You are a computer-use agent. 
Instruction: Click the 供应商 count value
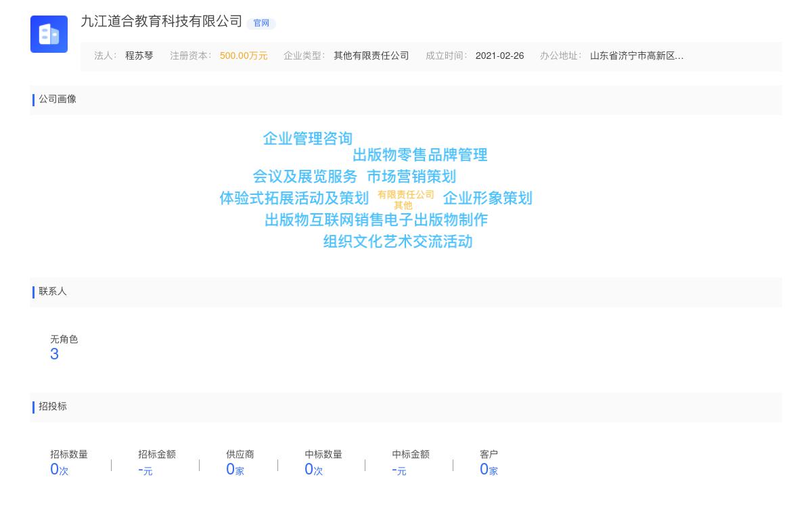(x=231, y=469)
